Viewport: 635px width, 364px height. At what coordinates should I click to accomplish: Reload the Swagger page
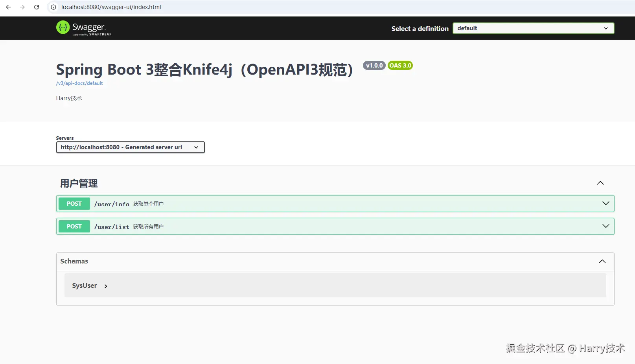click(37, 7)
